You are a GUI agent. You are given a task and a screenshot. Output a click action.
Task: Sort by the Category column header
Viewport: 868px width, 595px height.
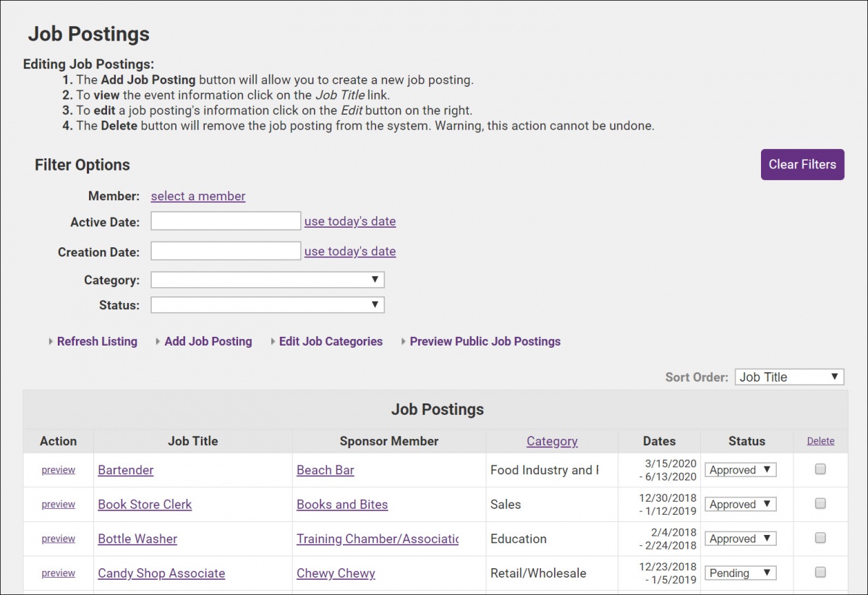(x=552, y=441)
